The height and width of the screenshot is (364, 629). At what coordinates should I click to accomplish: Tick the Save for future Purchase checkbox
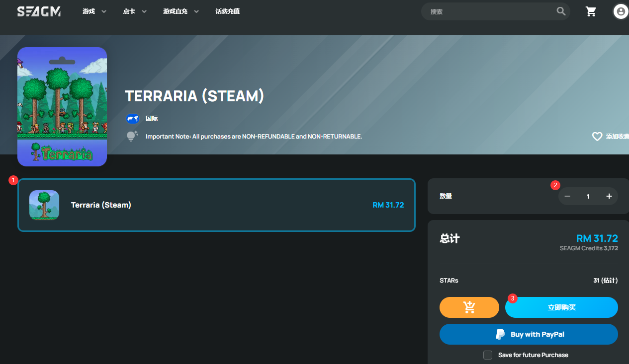click(488, 355)
